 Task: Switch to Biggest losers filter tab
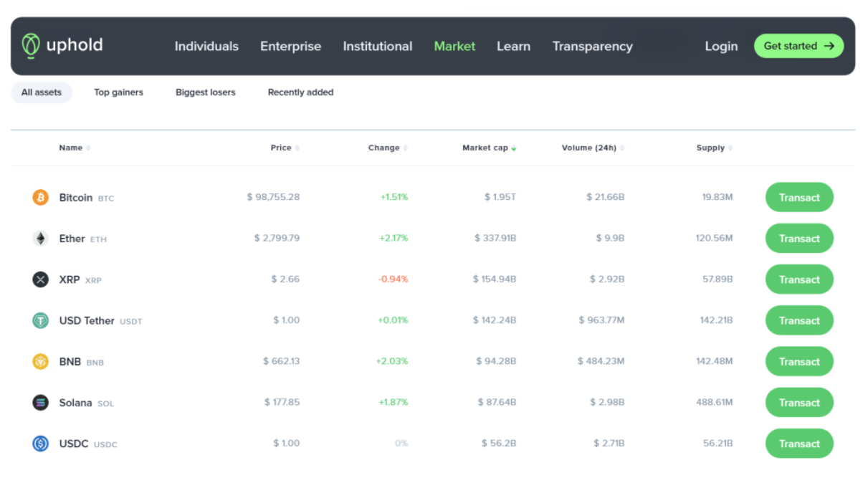pyautogui.click(x=206, y=92)
